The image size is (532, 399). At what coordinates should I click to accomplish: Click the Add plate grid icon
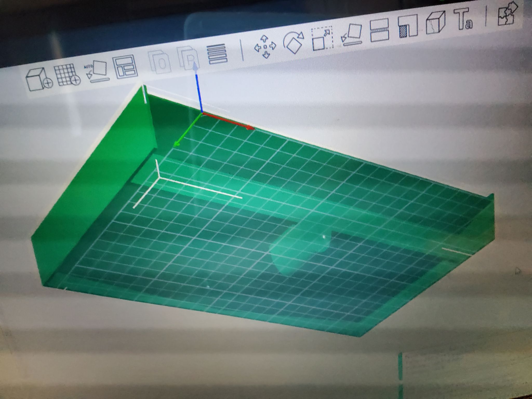click(x=67, y=75)
